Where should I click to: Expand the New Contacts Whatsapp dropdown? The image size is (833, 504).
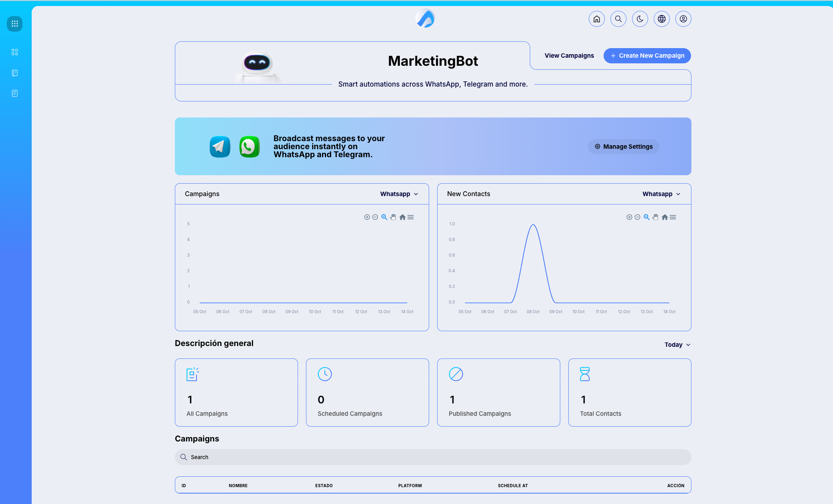[x=661, y=194]
